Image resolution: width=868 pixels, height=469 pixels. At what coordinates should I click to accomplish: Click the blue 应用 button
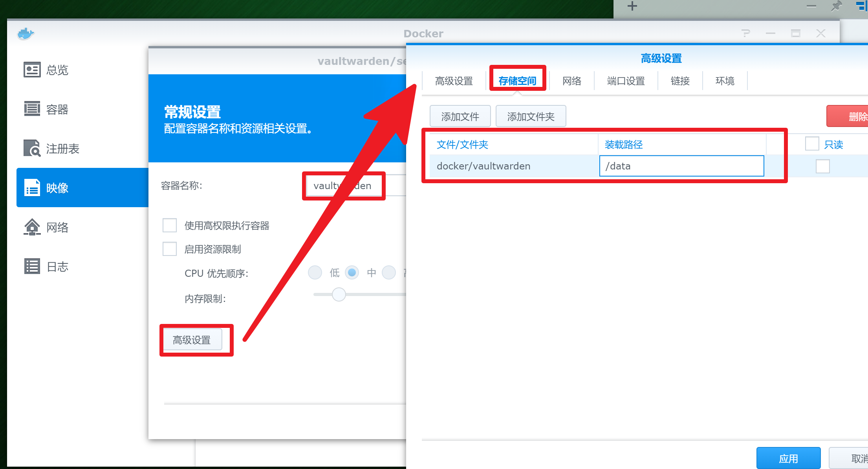pyautogui.click(x=789, y=458)
